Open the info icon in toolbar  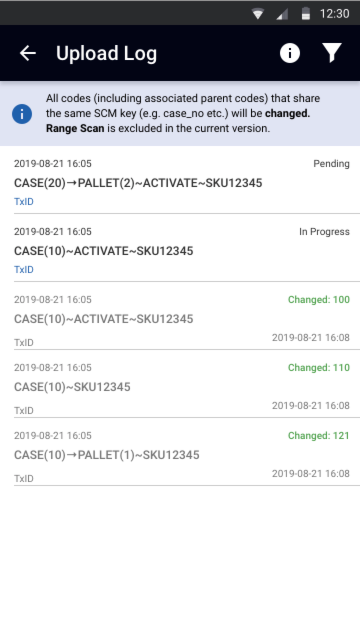point(290,53)
